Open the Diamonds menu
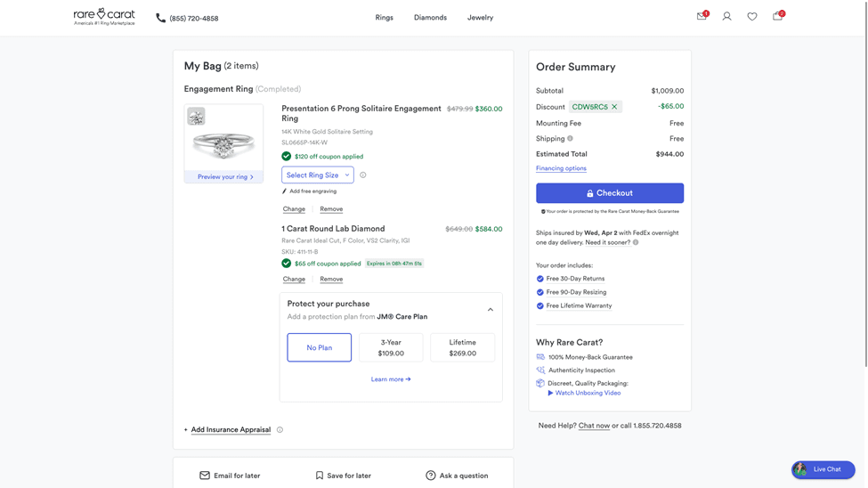The height and width of the screenshot is (488, 868). [x=430, y=18]
